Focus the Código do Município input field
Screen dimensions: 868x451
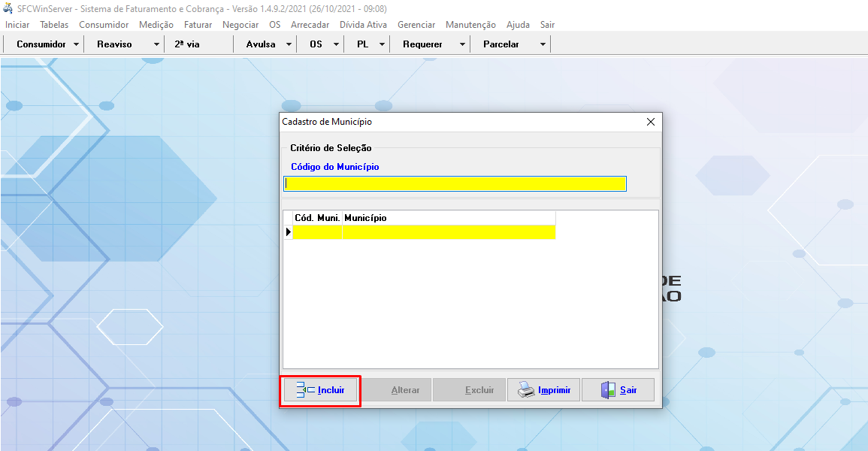click(x=455, y=184)
